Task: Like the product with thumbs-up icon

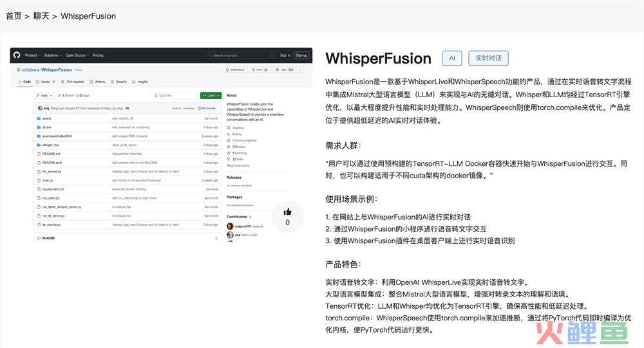Action: (x=287, y=212)
